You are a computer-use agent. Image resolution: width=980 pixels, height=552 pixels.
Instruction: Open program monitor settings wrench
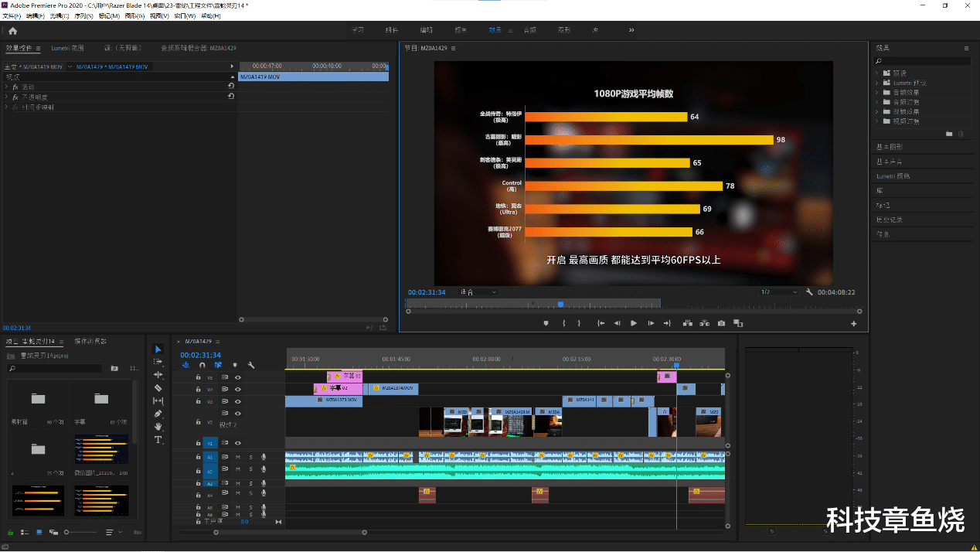pos(809,292)
